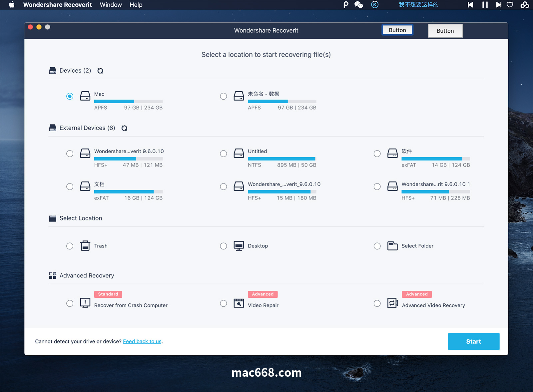533x392 pixels.
Task: Skip to previous track in menu bar
Action: click(470, 5)
